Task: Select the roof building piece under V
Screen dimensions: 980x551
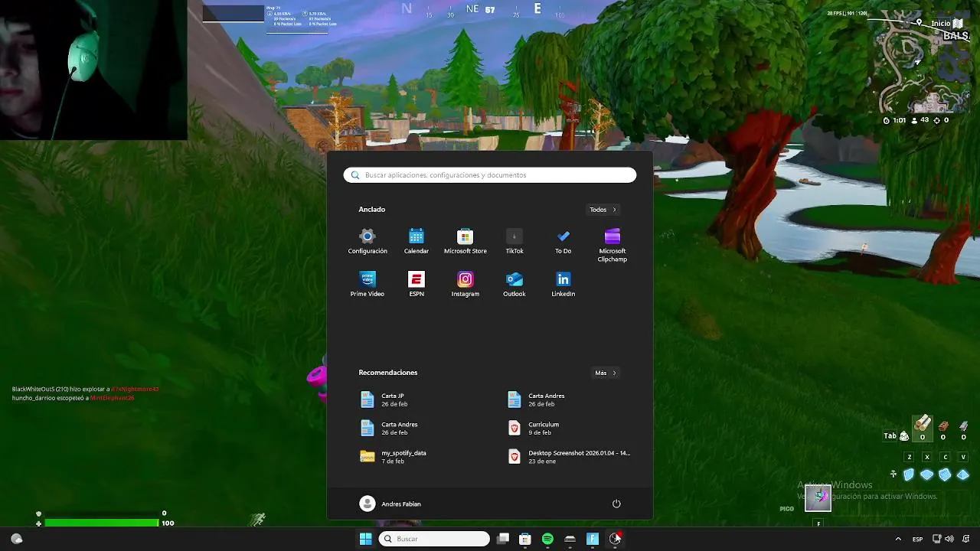Action: pyautogui.click(x=963, y=474)
